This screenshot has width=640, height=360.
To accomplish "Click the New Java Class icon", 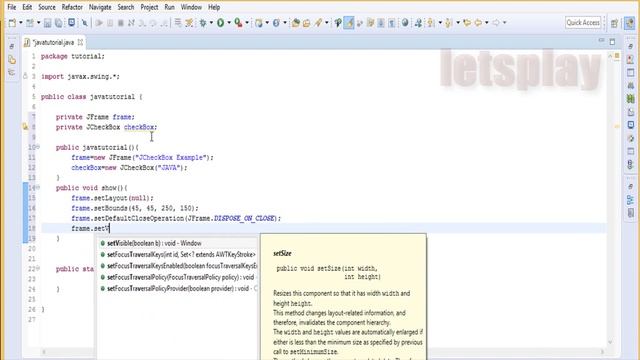I will [x=276, y=23].
